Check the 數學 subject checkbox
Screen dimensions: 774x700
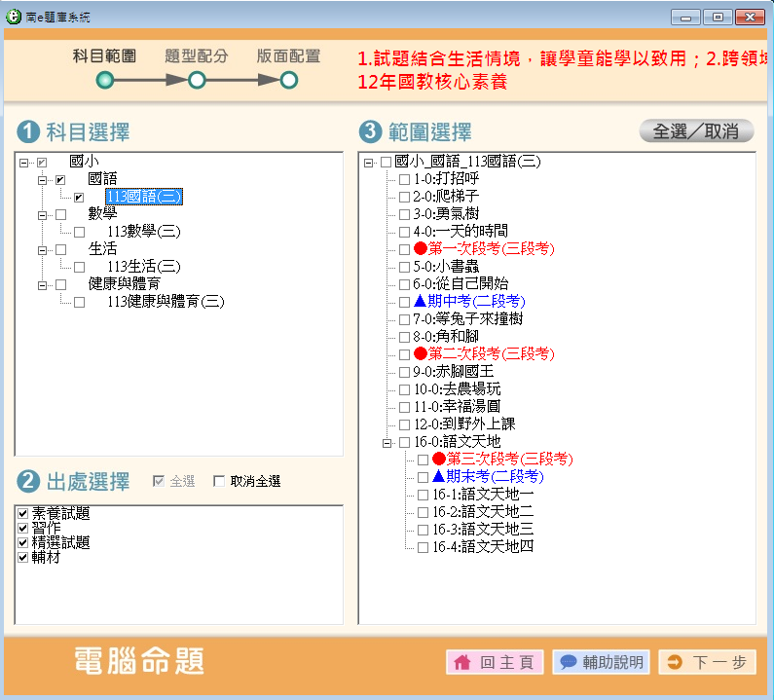60,215
